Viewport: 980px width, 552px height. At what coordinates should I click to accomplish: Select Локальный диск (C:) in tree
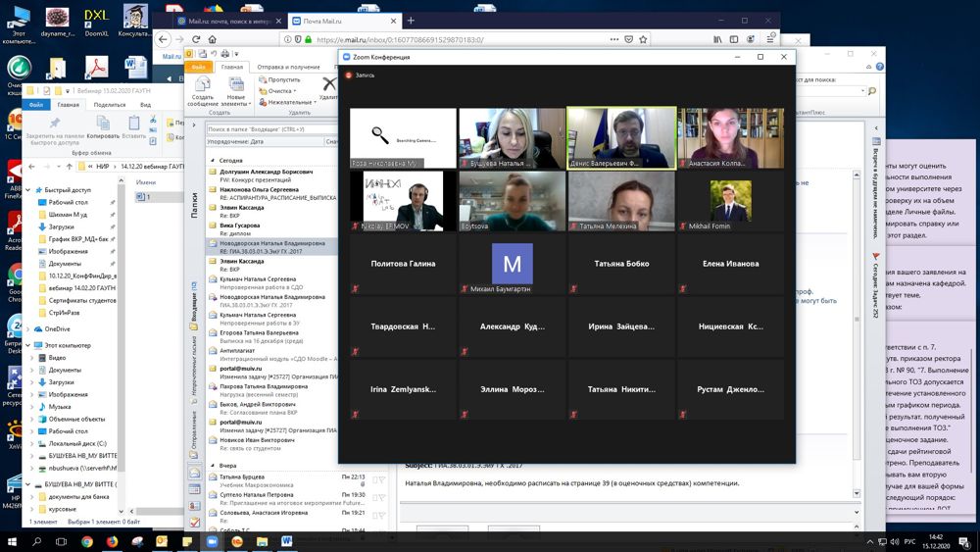[77, 444]
